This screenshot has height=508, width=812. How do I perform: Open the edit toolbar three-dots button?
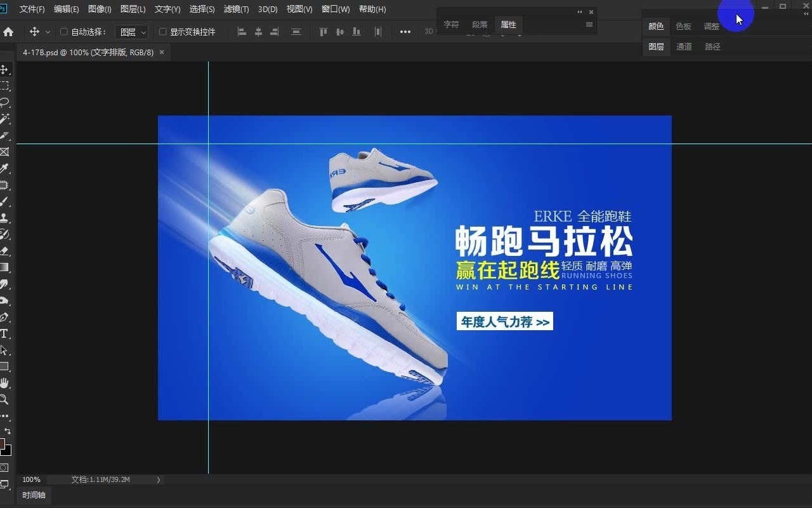coord(4,417)
